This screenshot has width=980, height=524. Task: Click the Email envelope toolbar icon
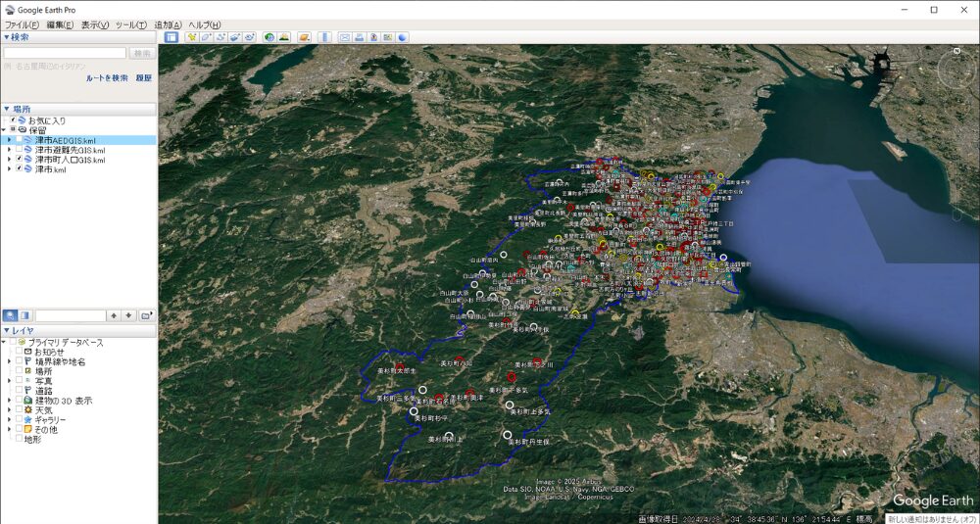pyautogui.click(x=344, y=37)
